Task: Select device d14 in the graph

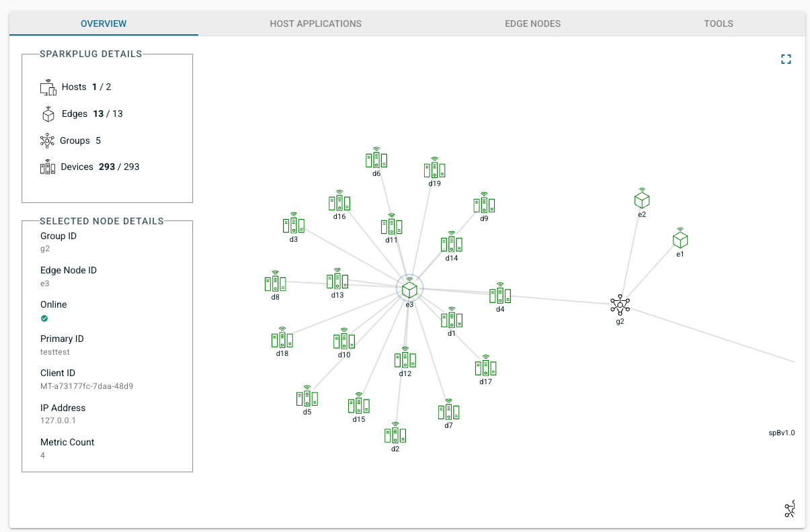Action: (452, 242)
